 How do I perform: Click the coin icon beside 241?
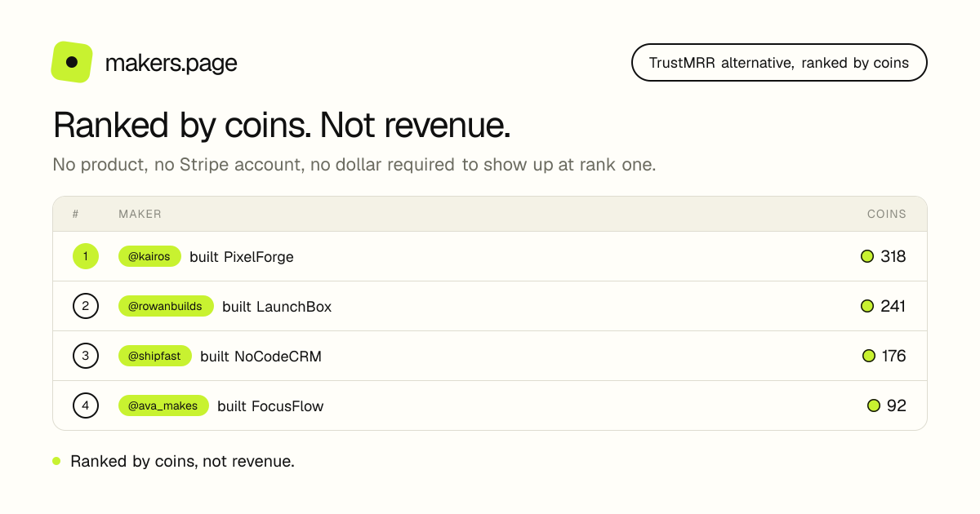pyautogui.click(x=867, y=306)
